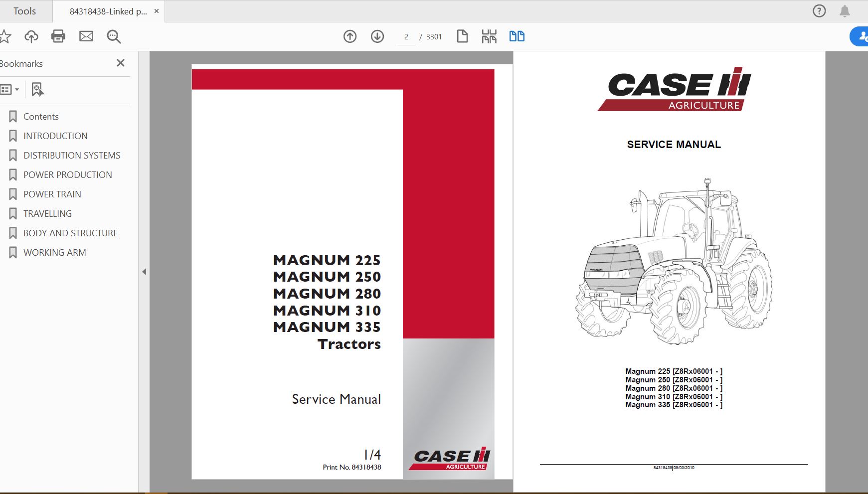The height and width of the screenshot is (494, 868).
Task: Open the sign-in account icon
Action: coord(863,36)
